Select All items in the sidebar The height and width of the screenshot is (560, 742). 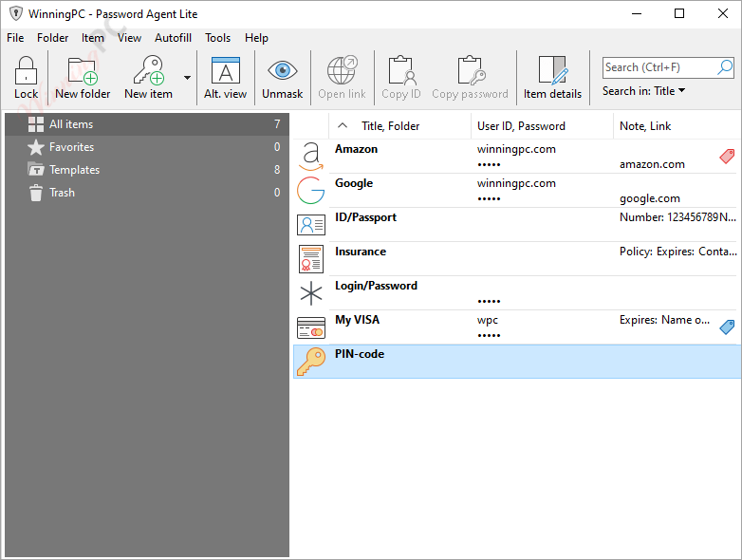pos(147,124)
